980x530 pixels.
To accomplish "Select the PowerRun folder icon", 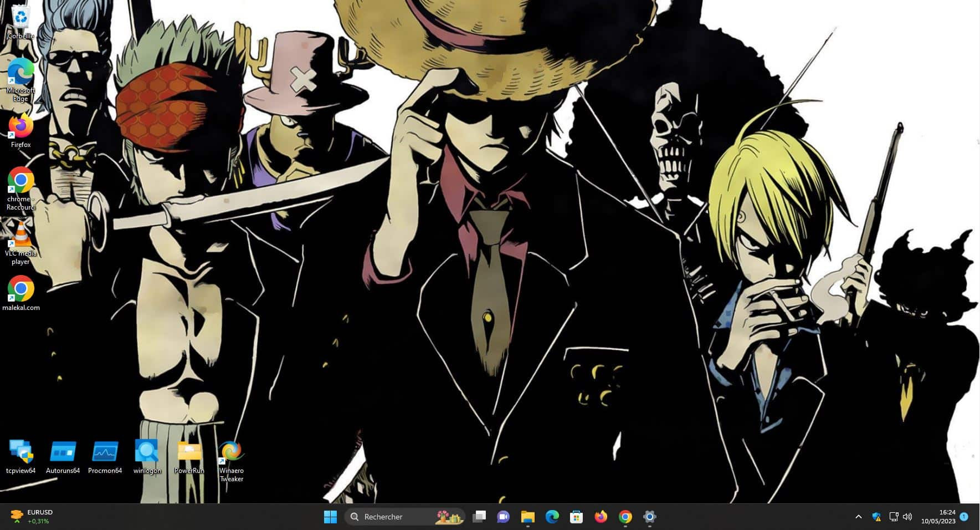I will point(189,457).
